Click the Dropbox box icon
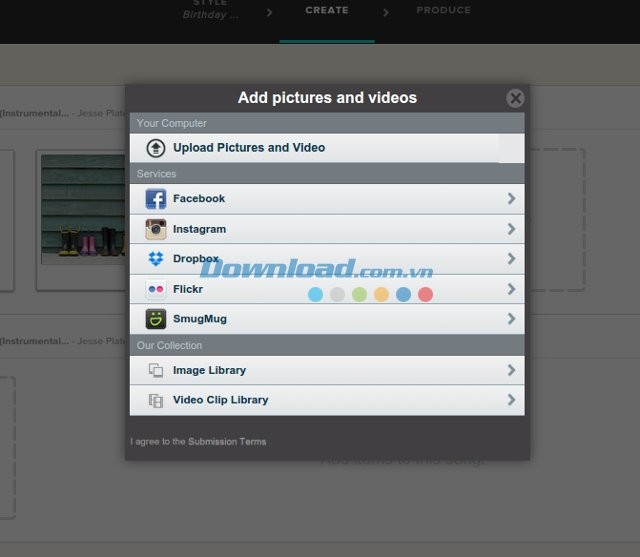Viewport: 640px width, 557px height. point(156,259)
